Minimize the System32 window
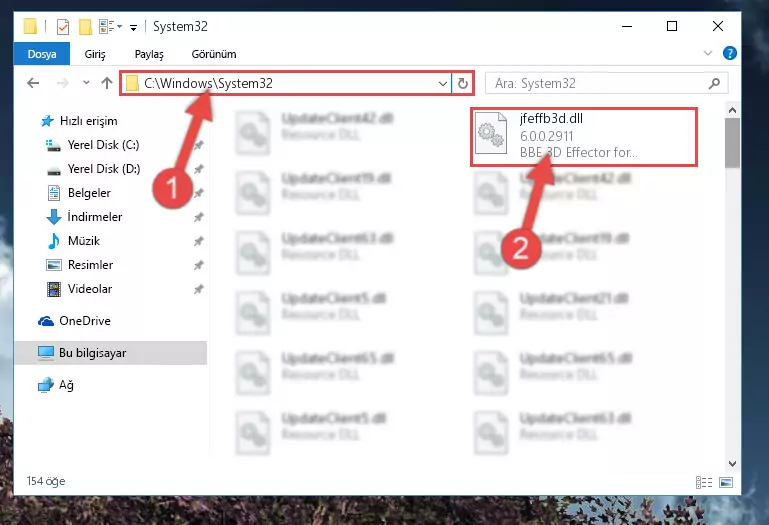769x525 pixels. (x=627, y=26)
